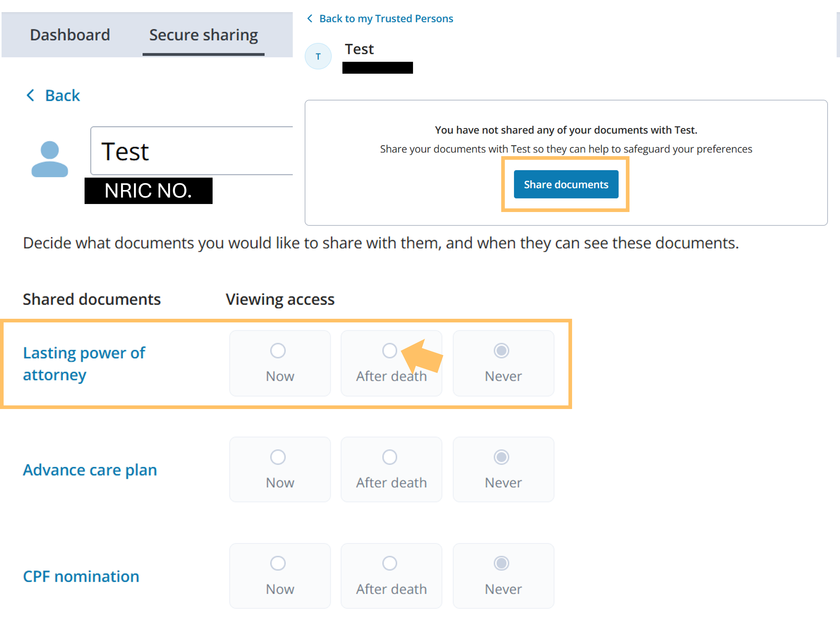Set CPF nomination to After death

(389, 563)
